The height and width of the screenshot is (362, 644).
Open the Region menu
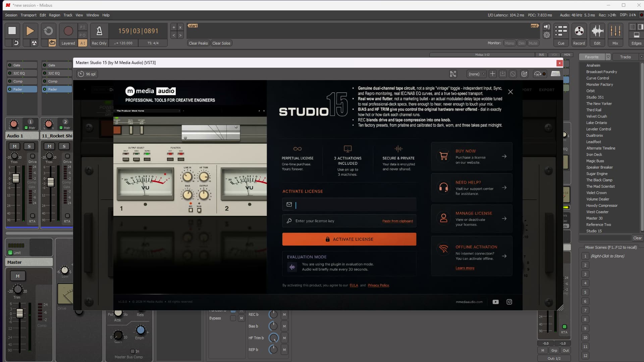54,15
